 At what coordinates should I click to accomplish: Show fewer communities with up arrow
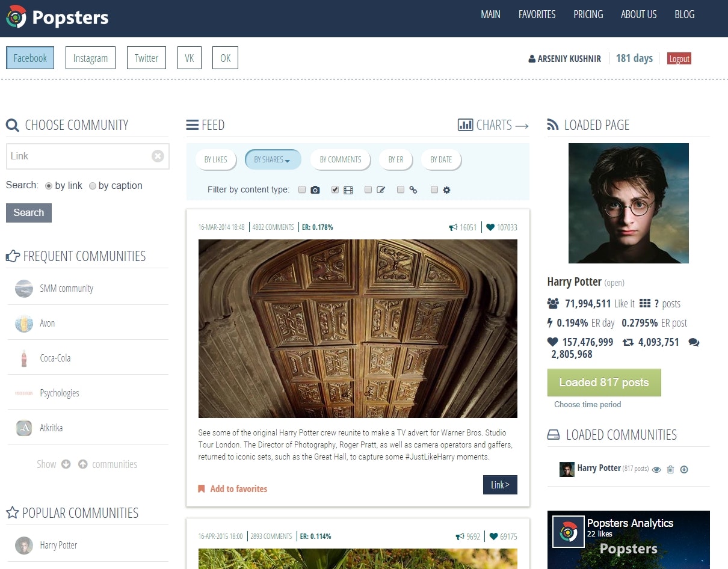click(83, 464)
